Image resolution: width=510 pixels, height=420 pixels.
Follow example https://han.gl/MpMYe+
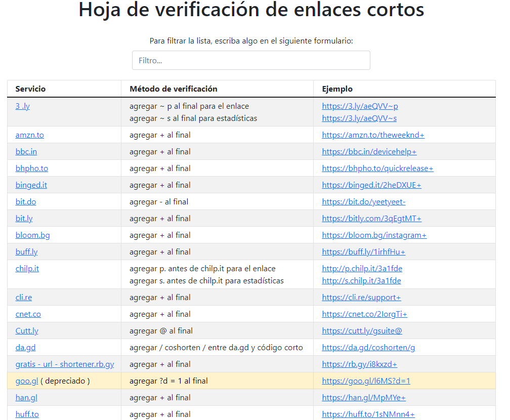(x=364, y=398)
